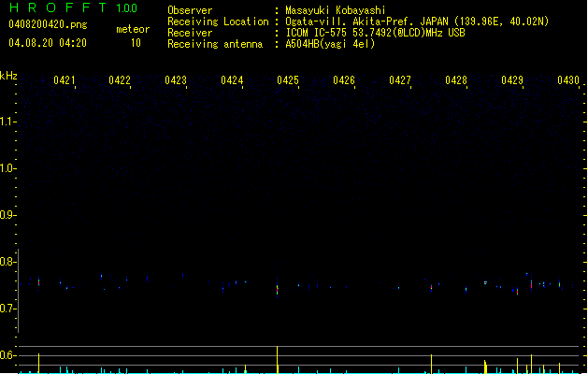
Task: Click receiver text ICOM IC-575 53.7492 MHz
Action: [376, 33]
